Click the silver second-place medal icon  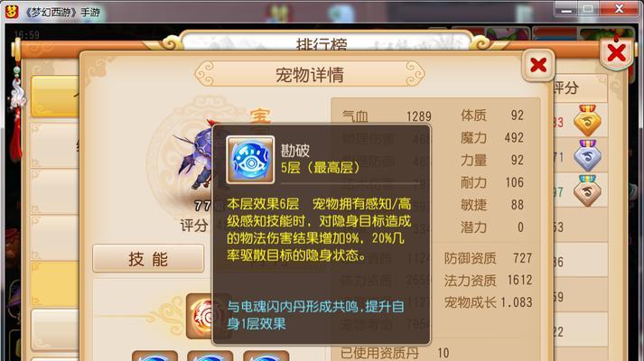click(x=587, y=155)
